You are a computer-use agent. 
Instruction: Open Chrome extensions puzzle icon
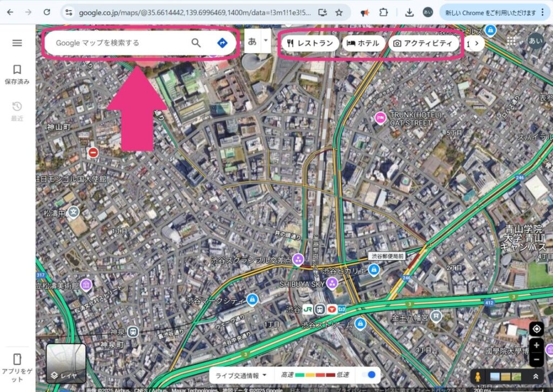(x=383, y=13)
